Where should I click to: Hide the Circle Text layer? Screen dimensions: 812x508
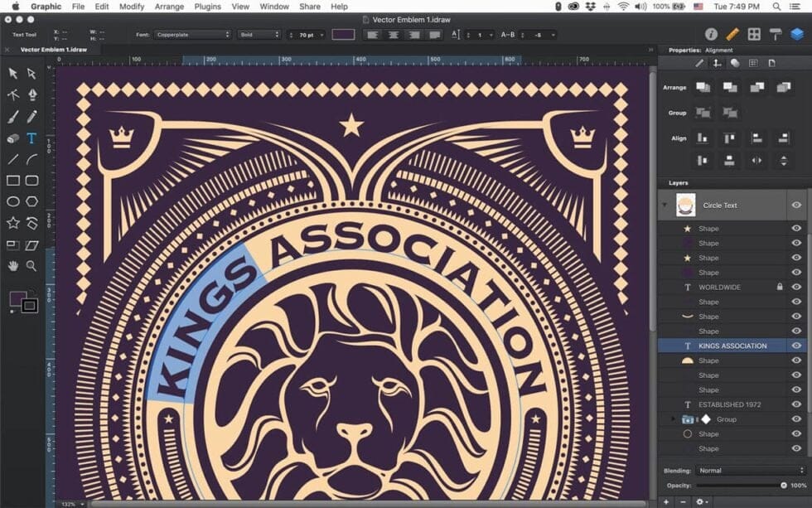click(x=797, y=205)
